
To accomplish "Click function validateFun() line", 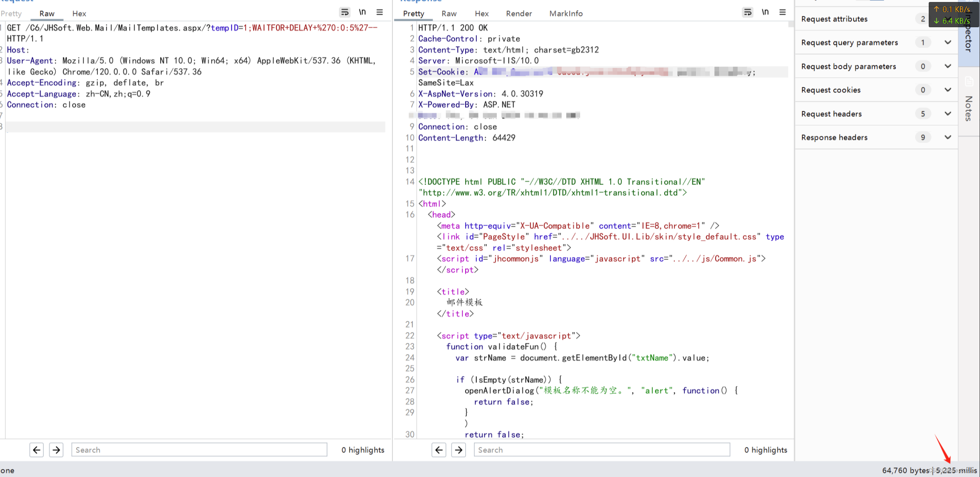I will (502, 346).
